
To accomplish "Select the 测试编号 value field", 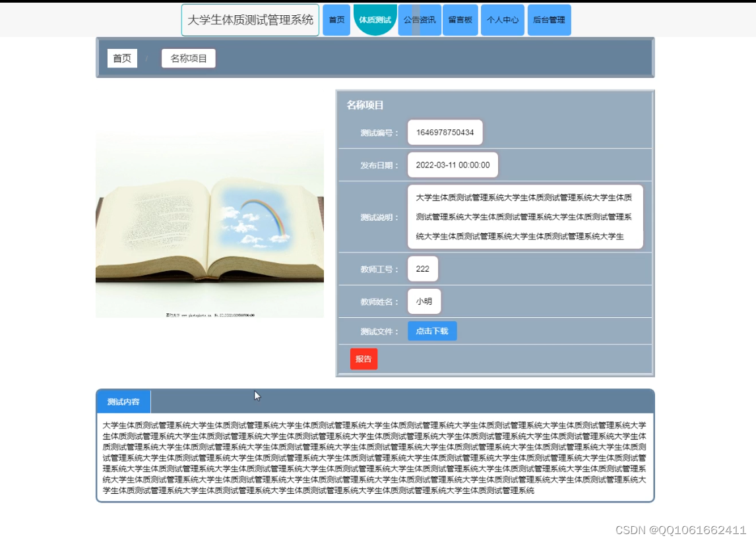I will click(x=445, y=132).
